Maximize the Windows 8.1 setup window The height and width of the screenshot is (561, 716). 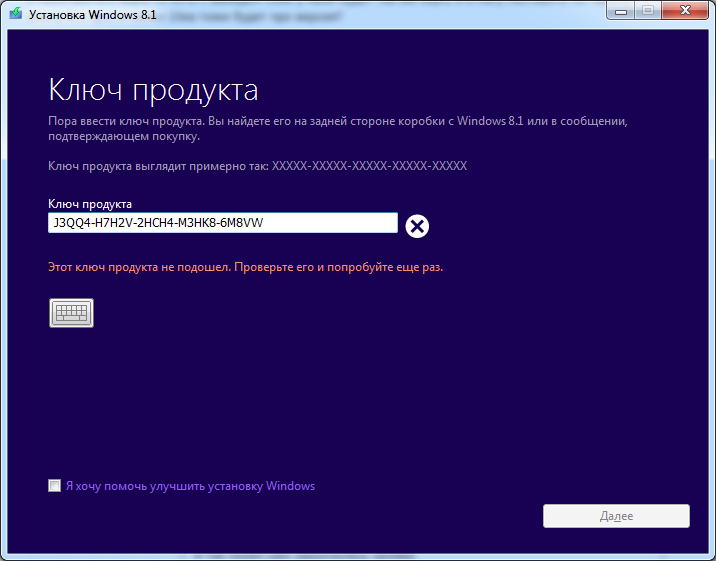[647, 11]
